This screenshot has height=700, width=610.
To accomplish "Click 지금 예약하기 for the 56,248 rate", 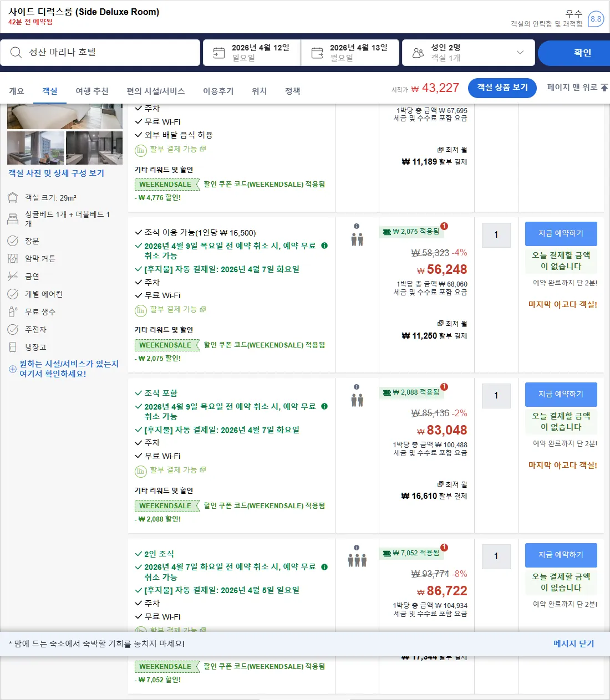I will click(561, 234).
